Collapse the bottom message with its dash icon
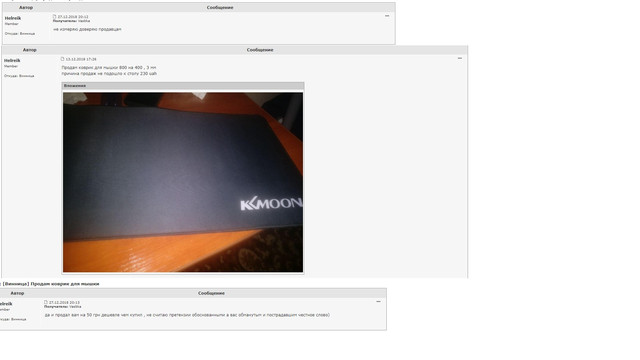The image size is (640, 360). [378, 302]
